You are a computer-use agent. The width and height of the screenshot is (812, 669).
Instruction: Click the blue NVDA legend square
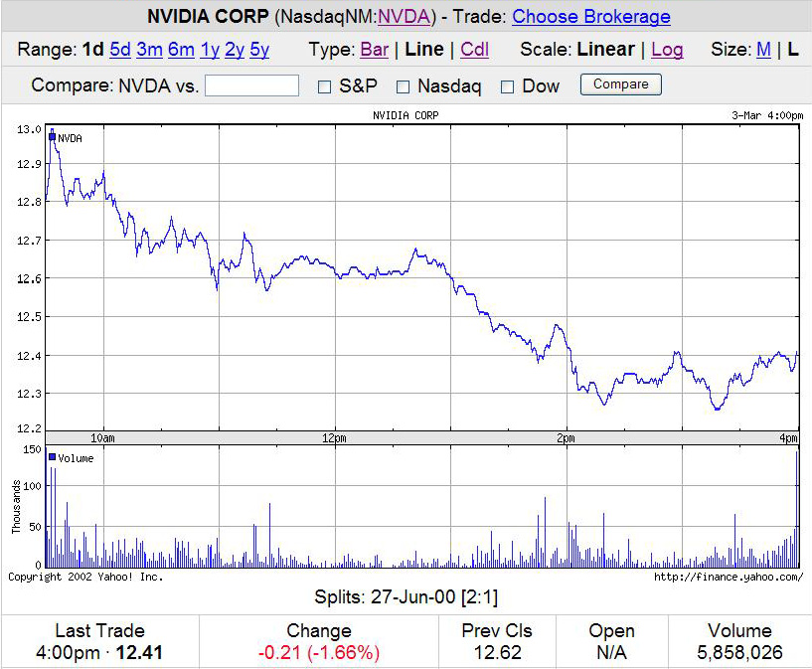[x=52, y=137]
